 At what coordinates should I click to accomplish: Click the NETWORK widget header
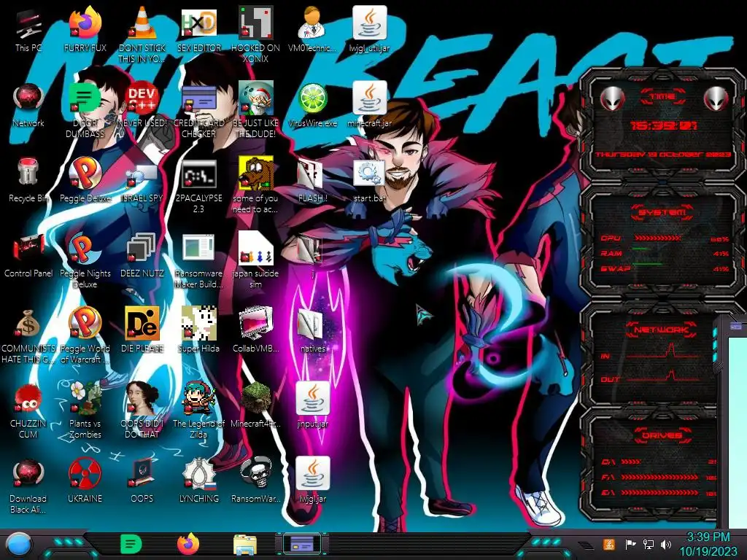click(x=662, y=330)
